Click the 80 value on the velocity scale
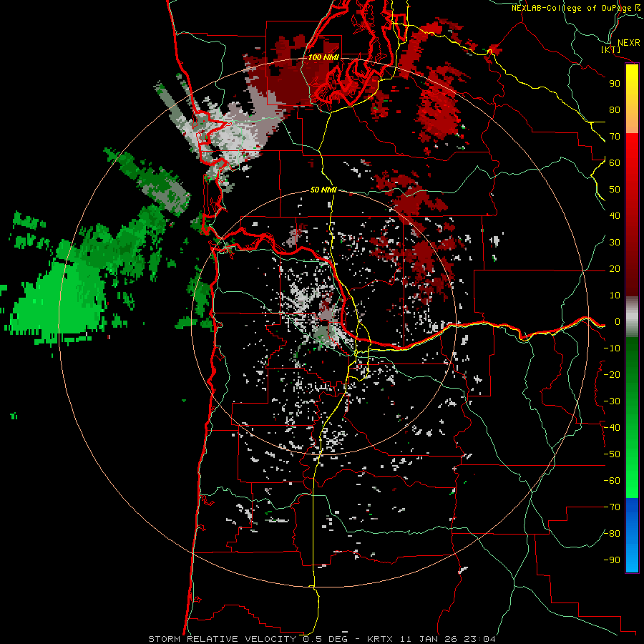 (x=615, y=109)
